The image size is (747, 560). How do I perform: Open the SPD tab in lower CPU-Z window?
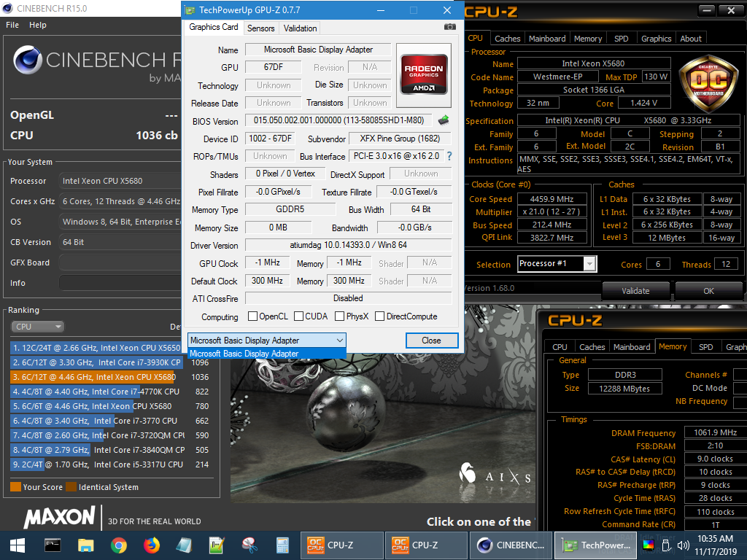tap(705, 347)
